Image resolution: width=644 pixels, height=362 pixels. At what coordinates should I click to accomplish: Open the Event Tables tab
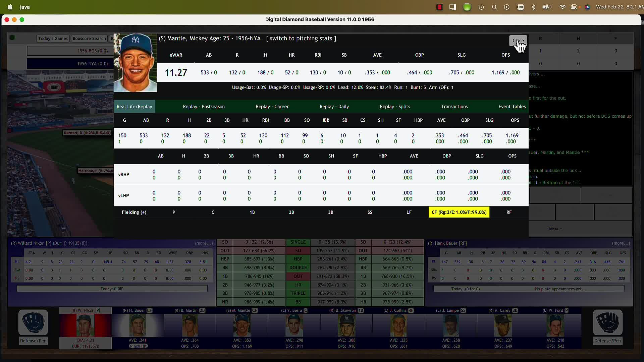[x=512, y=107]
